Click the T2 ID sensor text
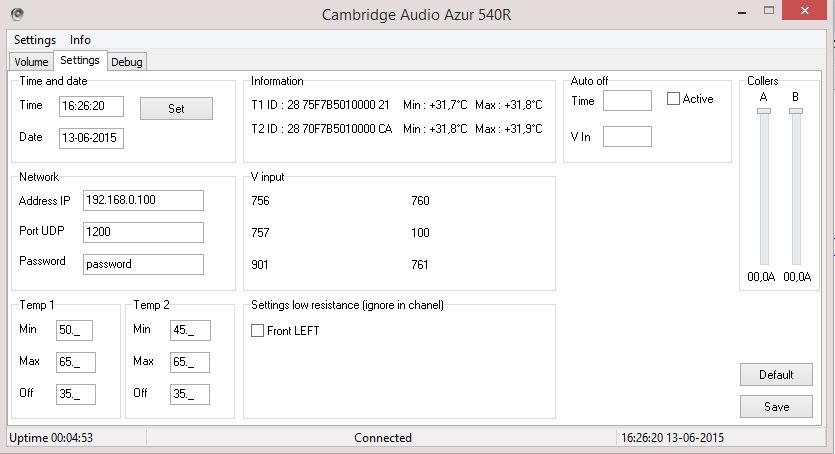Image resolution: width=835 pixels, height=454 pixels. point(322,129)
